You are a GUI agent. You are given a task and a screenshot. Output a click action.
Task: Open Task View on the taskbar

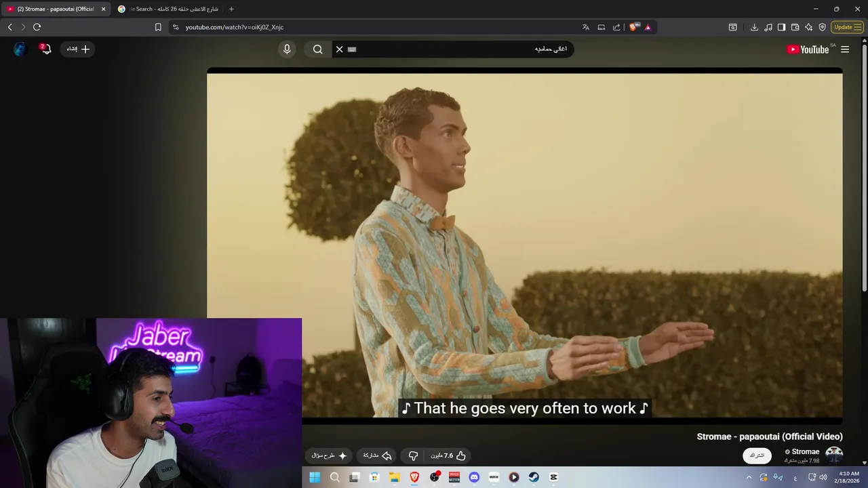pos(354,477)
